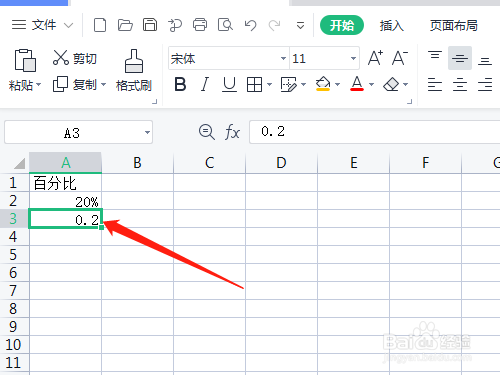Click the 粘贴 paste icon

[25, 60]
